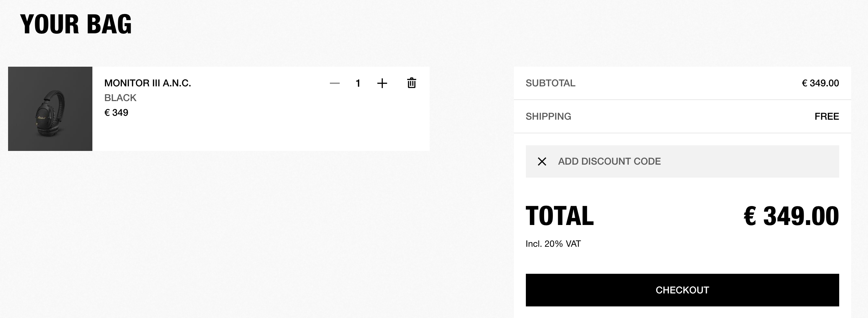Remove item using the trash icon
The image size is (868, 318).
tap(411, 83)
